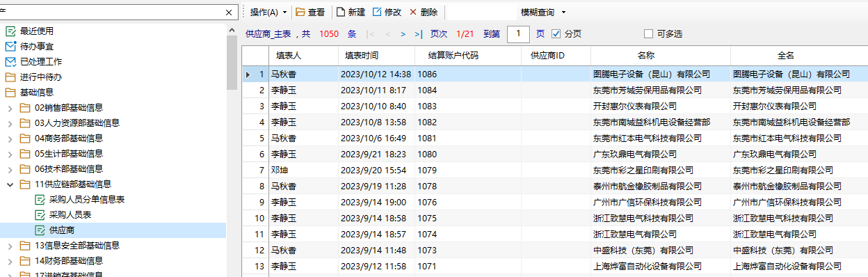Click the 供应商 form icon in tree
This screenshot has width=868, height=277.
point(40,230)
